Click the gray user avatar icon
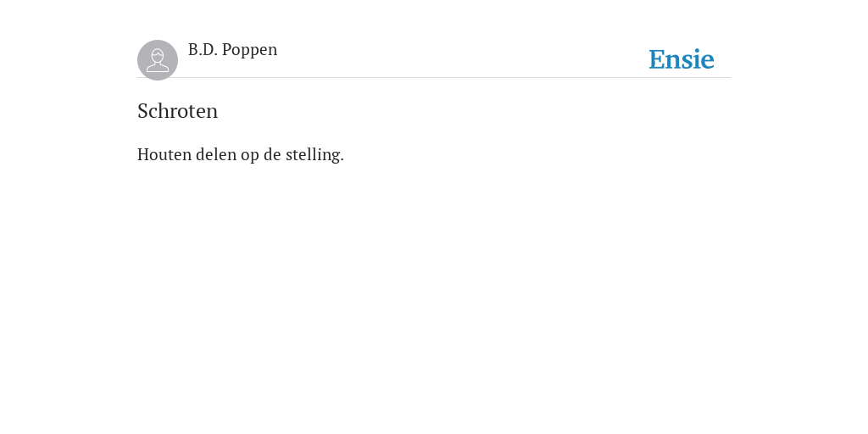Image resolution: width=868 pixels, height=434 pixels. point(158,60)
